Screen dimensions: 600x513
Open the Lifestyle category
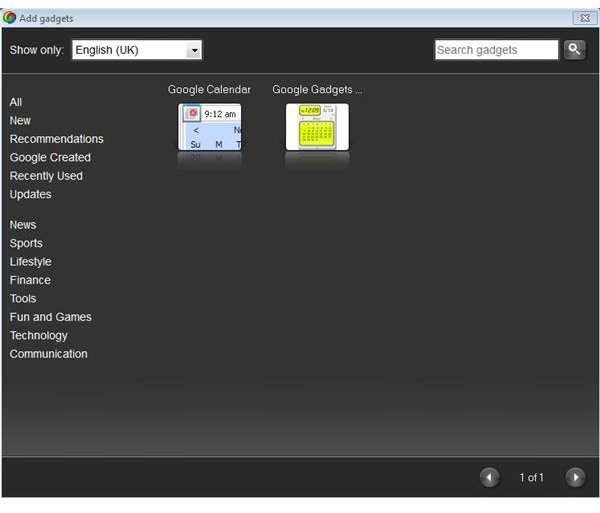pos(31,262)
